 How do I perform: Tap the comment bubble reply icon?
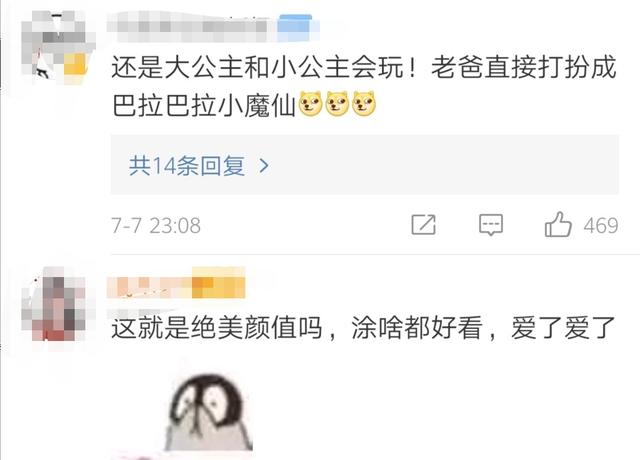[x=491, y=224]
